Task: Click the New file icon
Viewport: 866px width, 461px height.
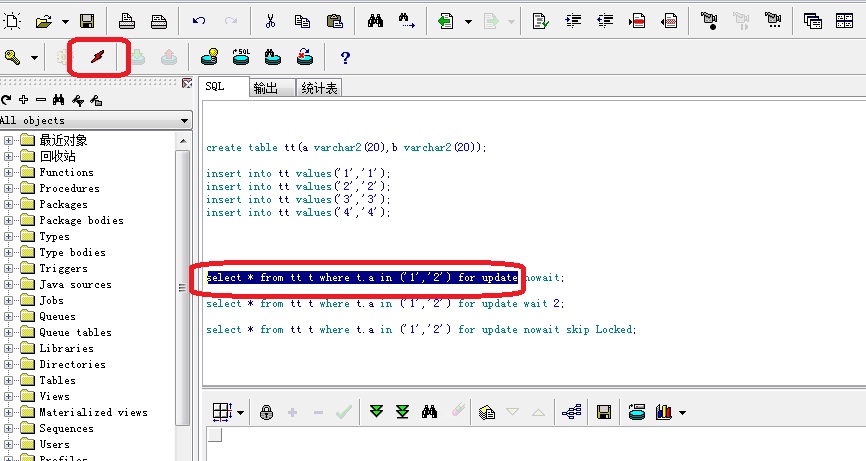Action: tap(12, 21)
